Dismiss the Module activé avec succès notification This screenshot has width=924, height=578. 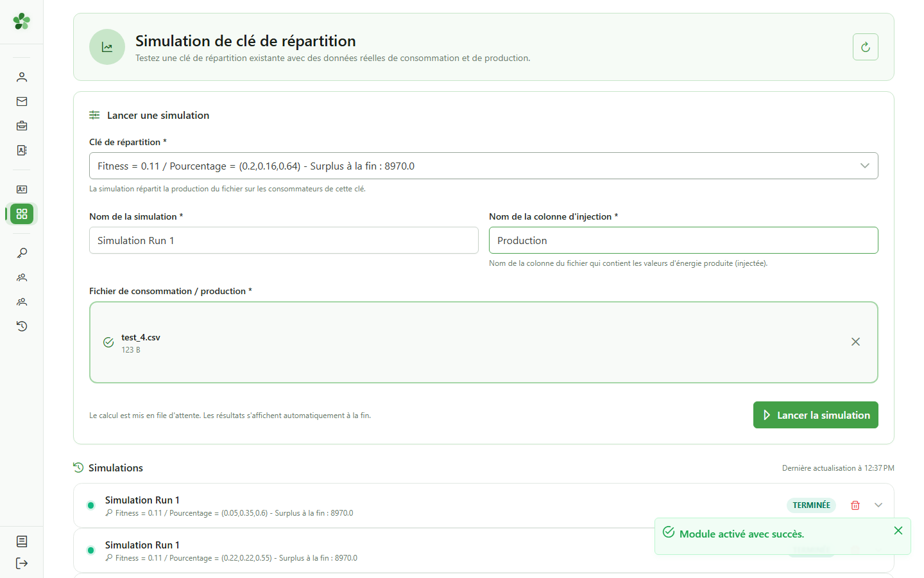(898, 530)
